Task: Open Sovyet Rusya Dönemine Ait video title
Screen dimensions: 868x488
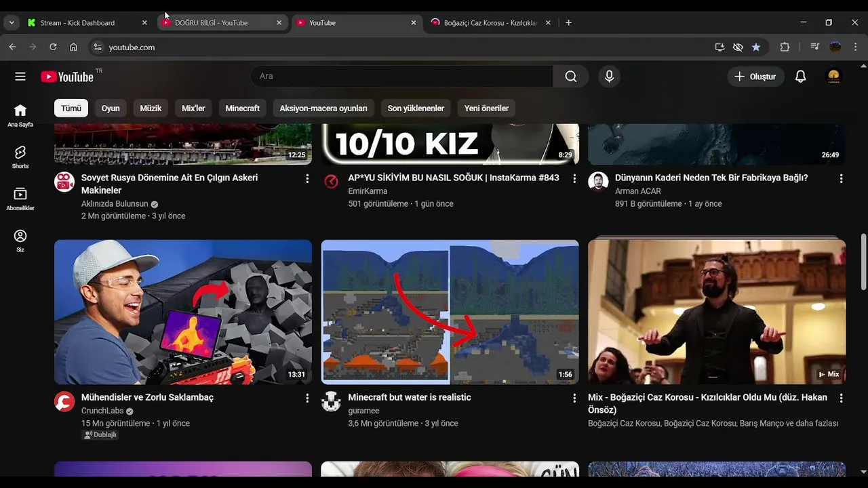Action: 170,184
